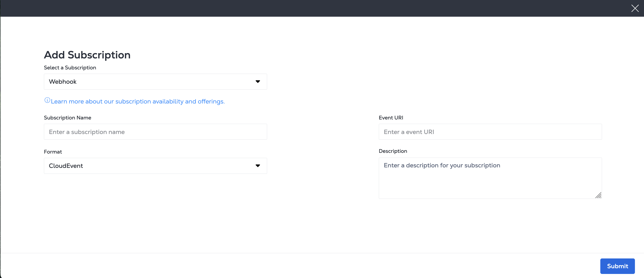
Task: Click the Description field label
Action: [x=393, y=151]
